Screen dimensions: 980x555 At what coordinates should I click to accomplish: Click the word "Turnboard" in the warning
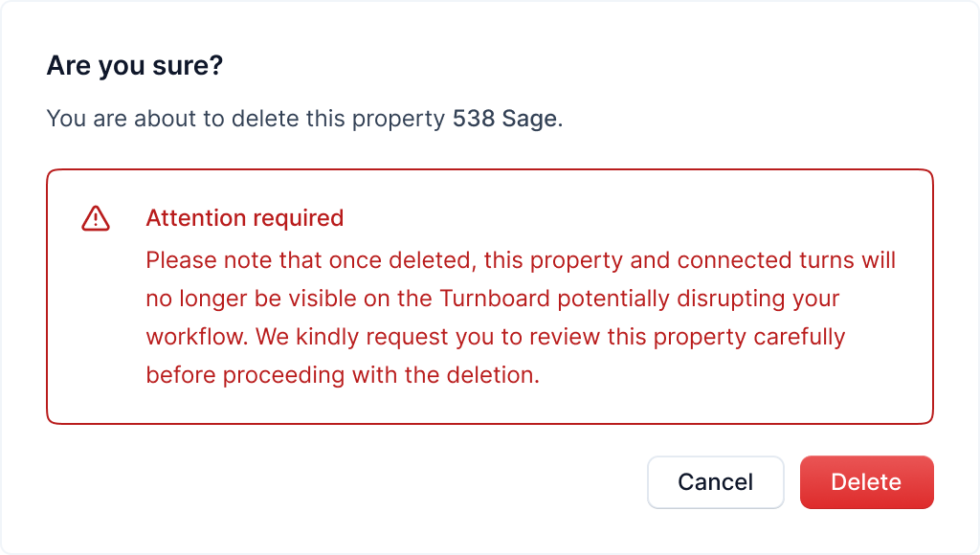pyautogui.click(x=495, y=299)
